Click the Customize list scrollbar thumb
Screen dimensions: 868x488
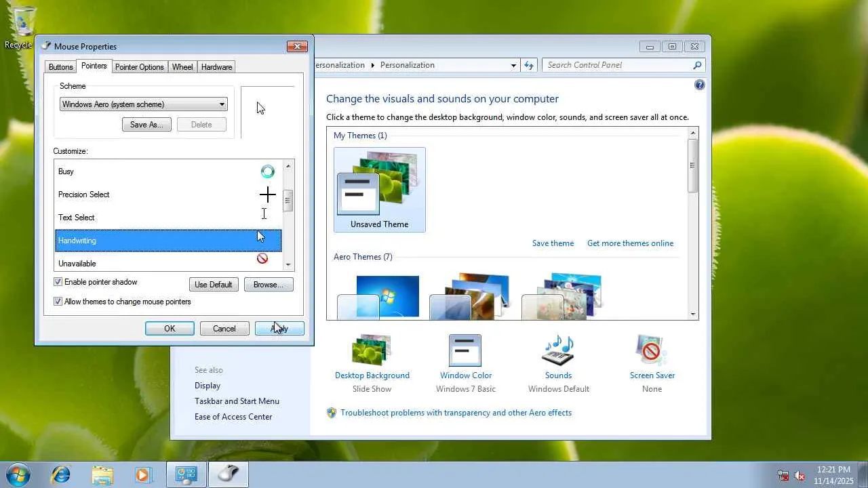[288, 200]
